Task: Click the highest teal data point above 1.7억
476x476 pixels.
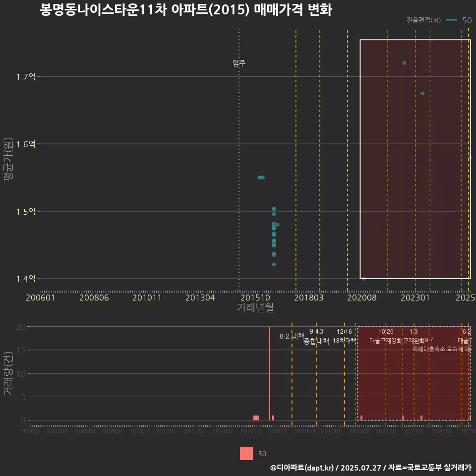Action: click(x=404, y=63)
